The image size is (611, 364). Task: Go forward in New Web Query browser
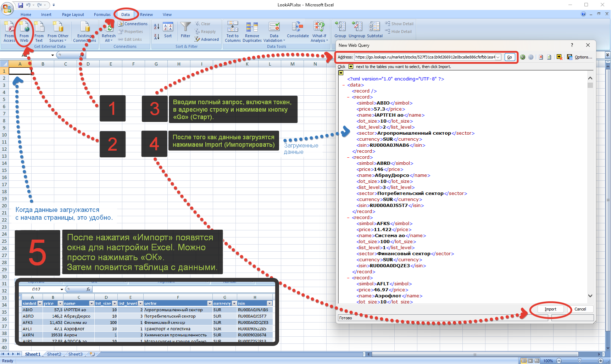coord(531,57)
